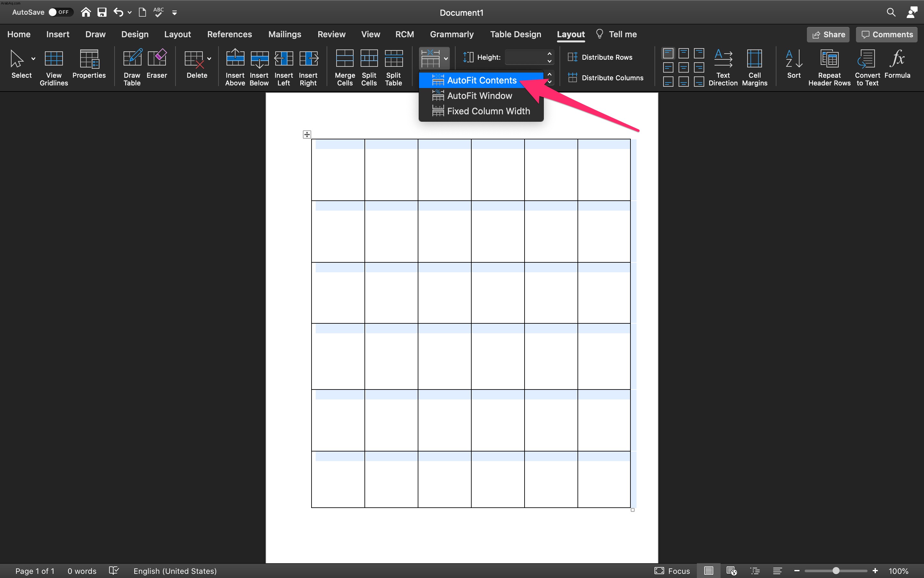Choose AutoFit Contents
924x578 pixels.
click(x=481, y=80)
